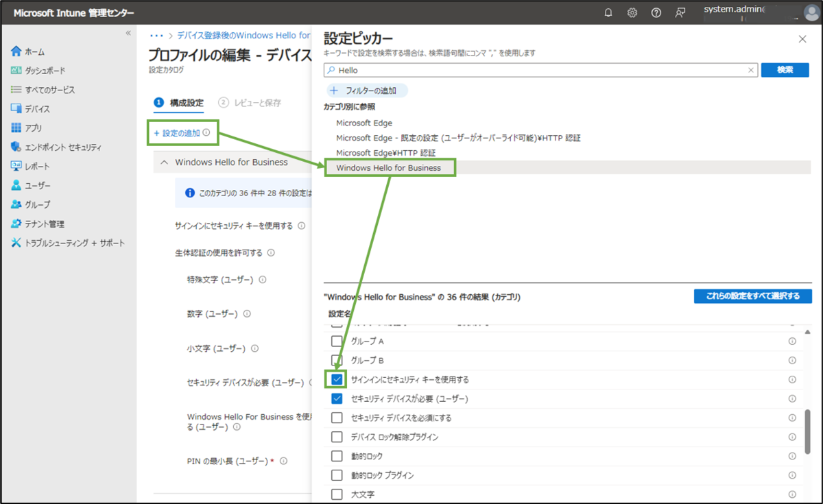
Task: Click これらの設定をすべて選択する button
Action: [752, 295]
